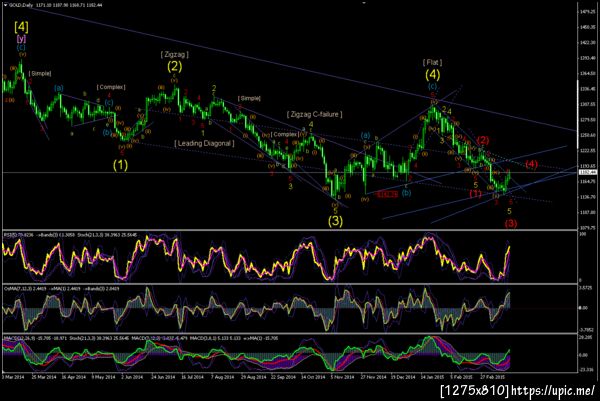Select the red (4) wave label
Image resolution: width=600 pixels, height=401 pixels.
[532, 165]
